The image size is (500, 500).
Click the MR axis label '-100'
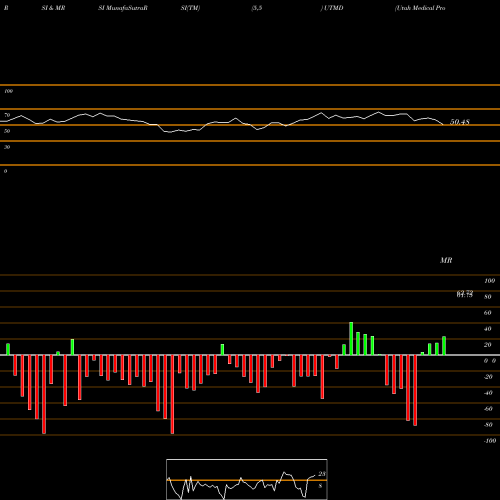pyautogui.click(x=490, y=441)
